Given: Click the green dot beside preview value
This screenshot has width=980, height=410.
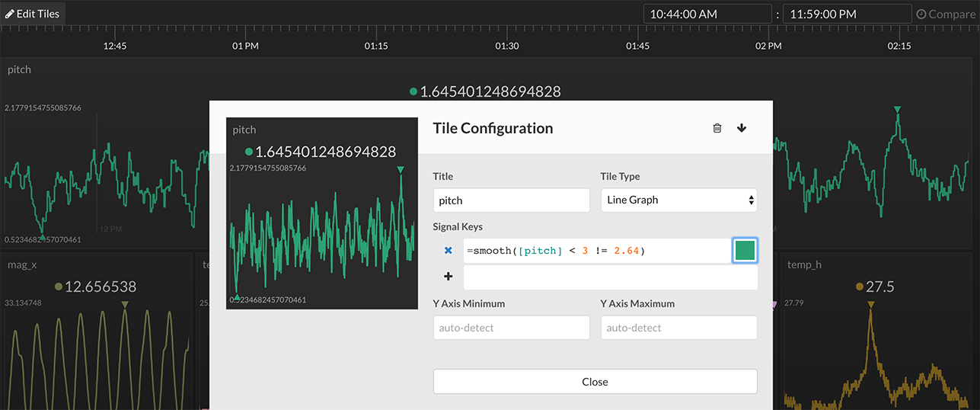Looking at the screenshot, I should click(x=249, y=152).
